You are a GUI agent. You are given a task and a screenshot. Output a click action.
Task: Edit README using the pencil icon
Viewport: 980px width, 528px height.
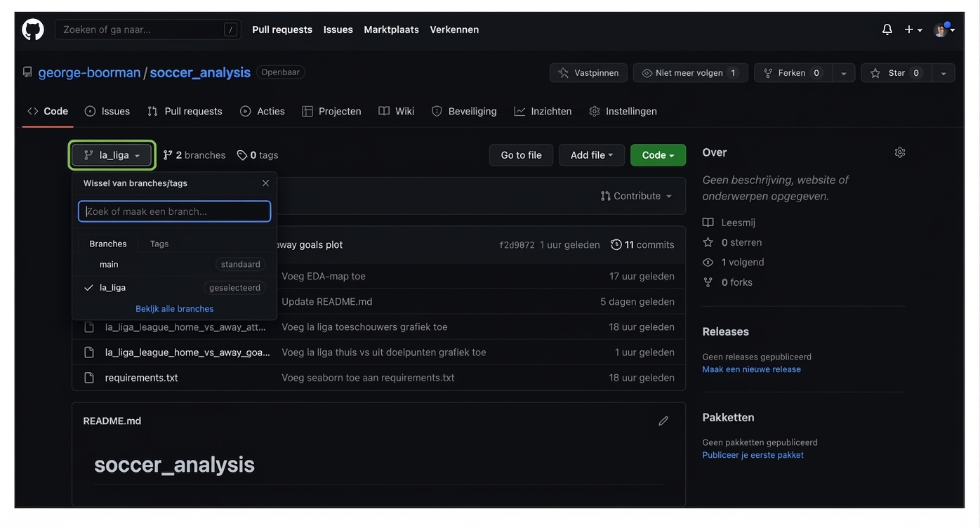coord(661,420)
